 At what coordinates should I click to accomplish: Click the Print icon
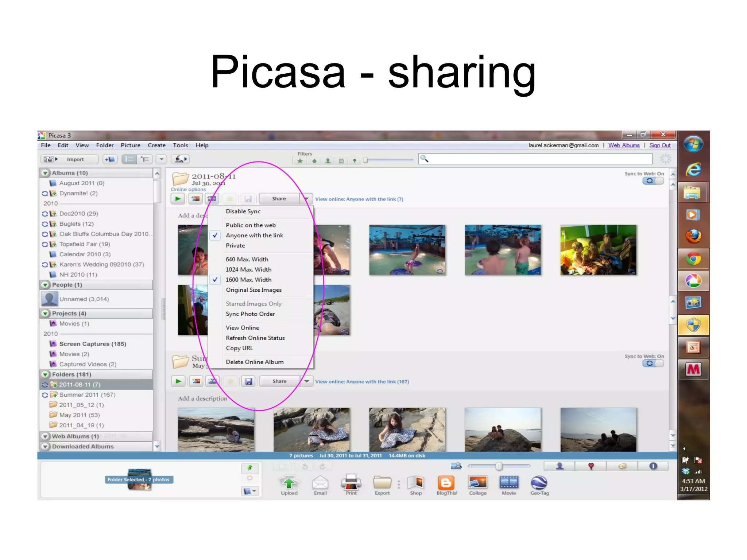pyautogui.click(x=351, y=485)
